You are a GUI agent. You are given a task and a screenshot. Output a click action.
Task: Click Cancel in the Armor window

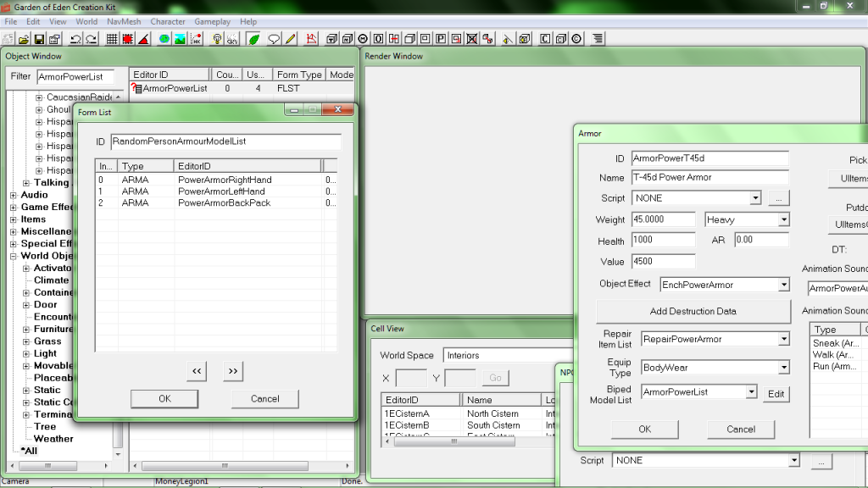click(x=741, y=430)
